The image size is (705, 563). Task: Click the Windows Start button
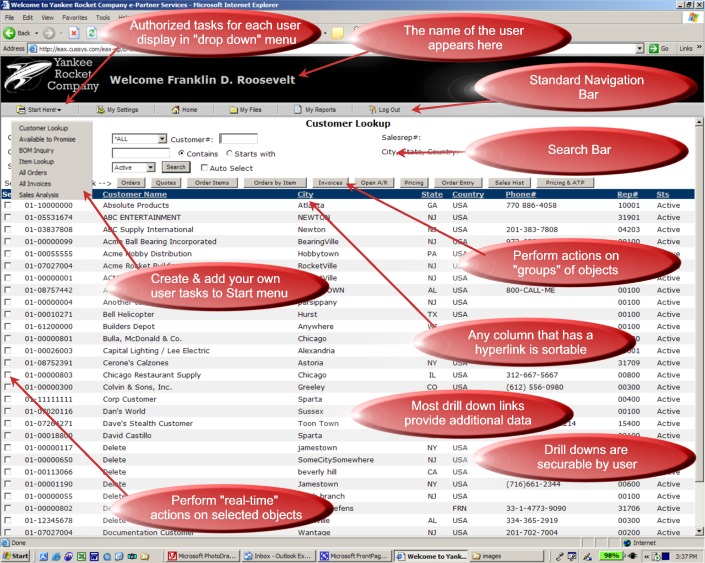coord(17,555)
